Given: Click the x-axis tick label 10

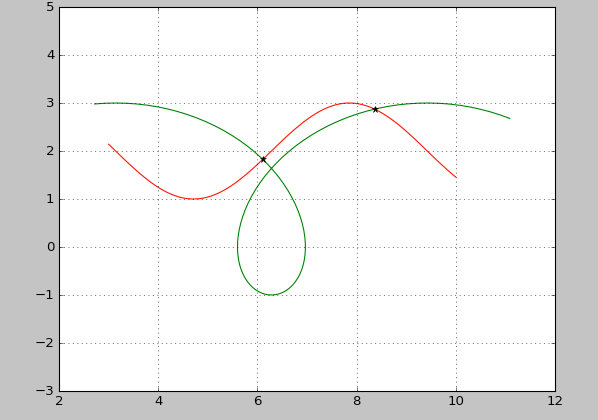Looking at the screenshot, I should [456, 401].
